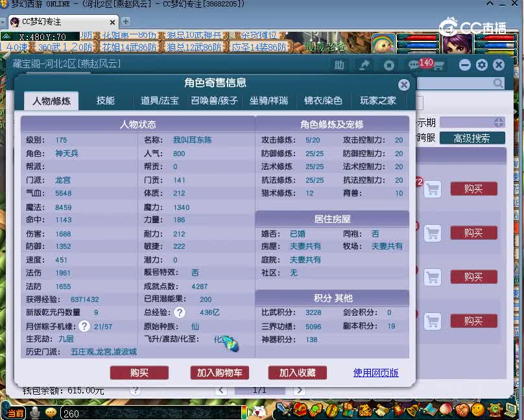Focus the chat input showing 260
The height and width of the screenshot is (420, 524).
tap(152, 414)
